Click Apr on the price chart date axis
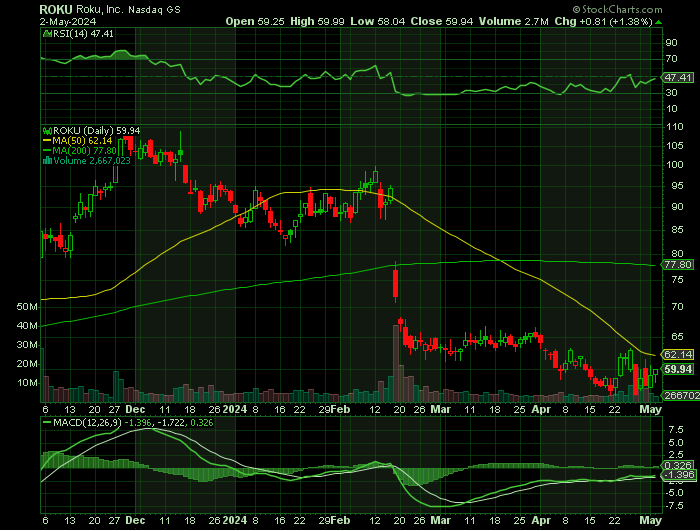700x530 pixels. [x=541, y=409]
